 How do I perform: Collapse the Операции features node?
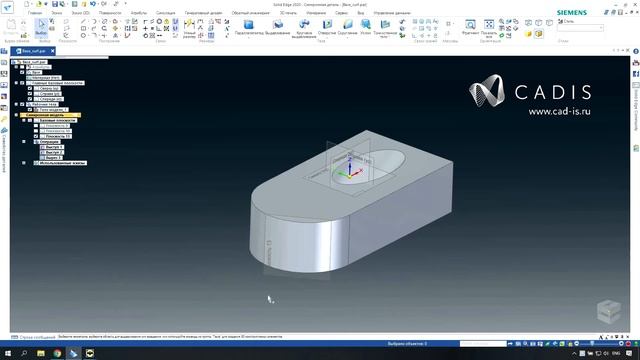(24, 142)
